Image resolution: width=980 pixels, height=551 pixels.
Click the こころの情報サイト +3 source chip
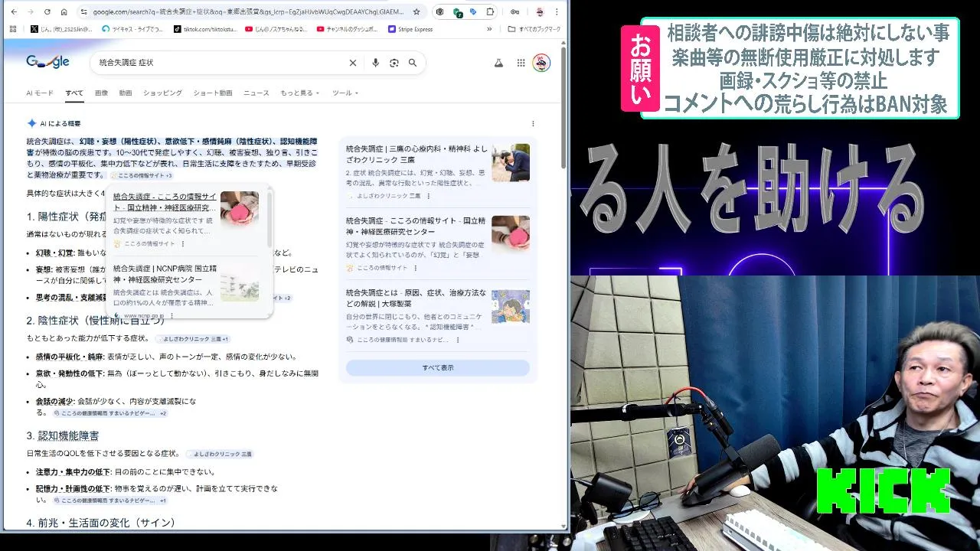click(142, 175)
